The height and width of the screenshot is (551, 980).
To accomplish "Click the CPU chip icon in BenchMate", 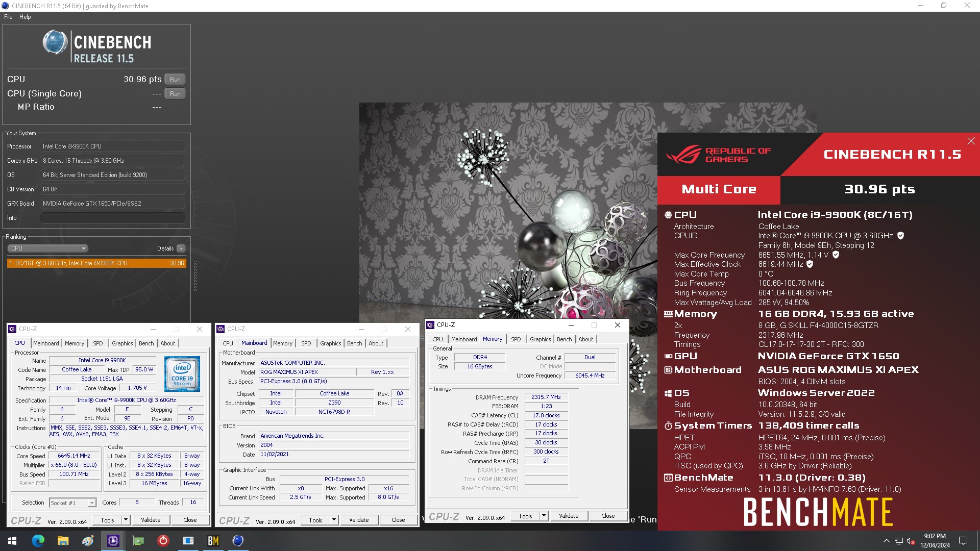I will coord(668,215).
